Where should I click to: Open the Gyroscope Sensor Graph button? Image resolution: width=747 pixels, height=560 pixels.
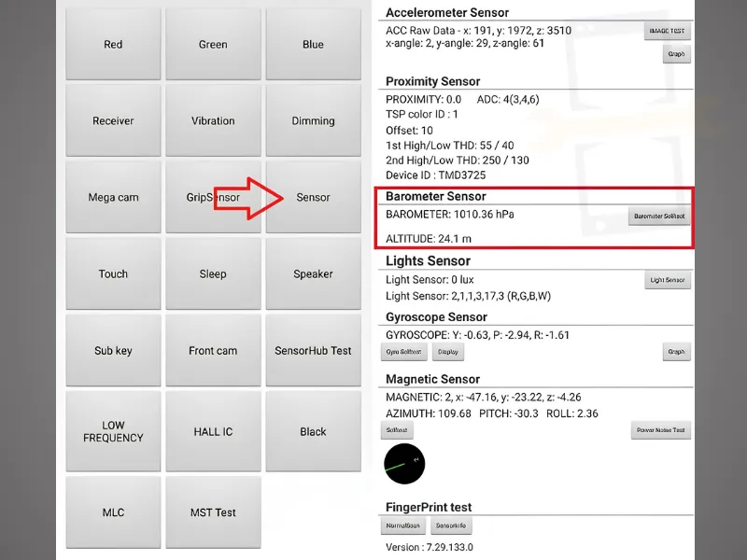click(676, 352)
